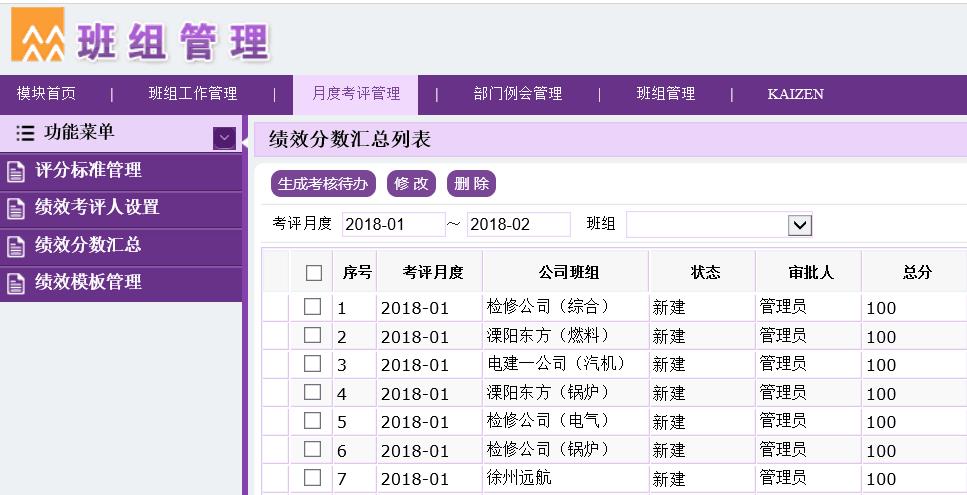967x495 pixels.
Task: Click the document icon beside 绩效模板管理
Action: 16,283
